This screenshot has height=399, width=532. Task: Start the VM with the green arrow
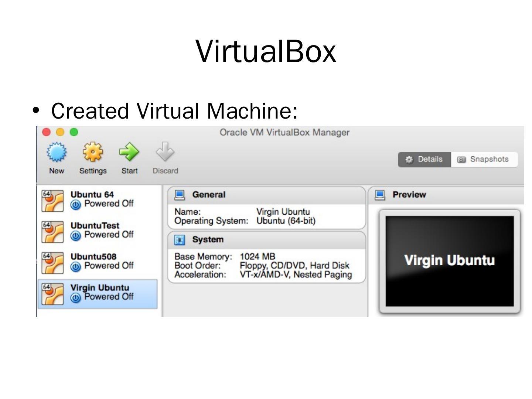pyautogui.click(x=129, y=152)
